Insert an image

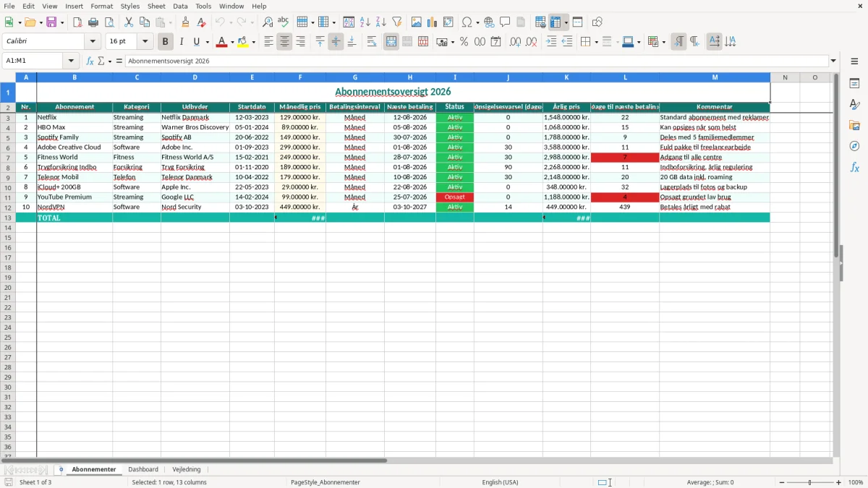click(417, 22)
